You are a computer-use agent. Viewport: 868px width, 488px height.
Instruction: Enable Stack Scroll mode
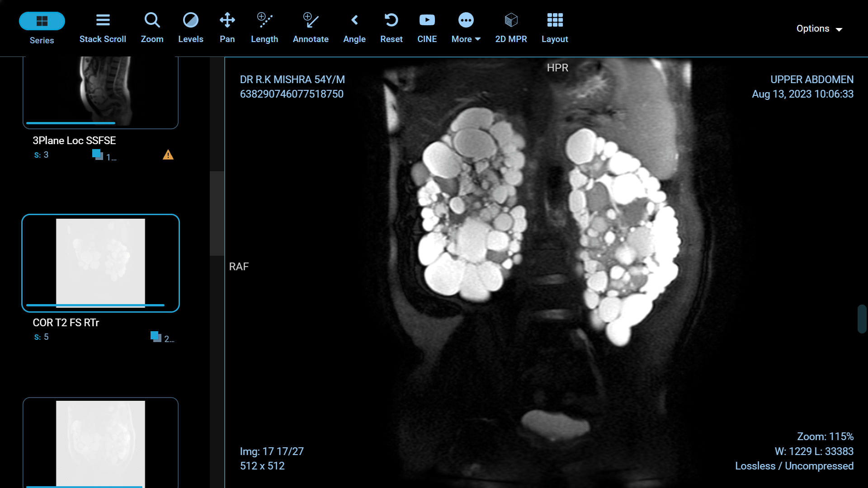tap(103, 27)
